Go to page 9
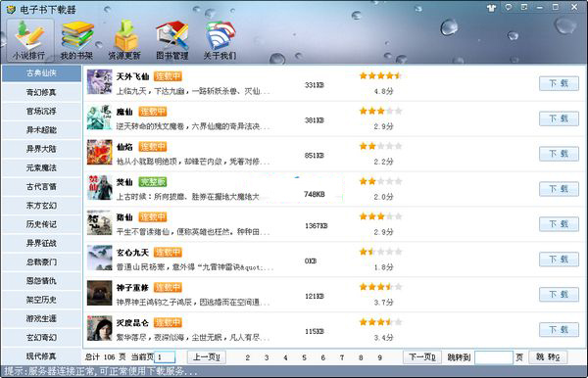The height and width of the screenshot is (378, 588). pyautogui.click(x=379, y=357)
